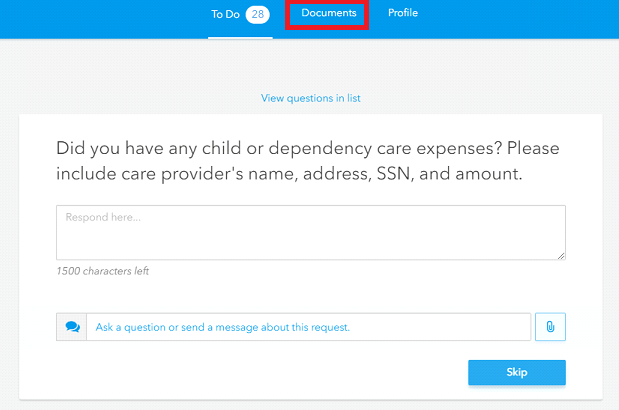Click the empty blue header bar area
This screenshot has width=619, height=410.
513,19
